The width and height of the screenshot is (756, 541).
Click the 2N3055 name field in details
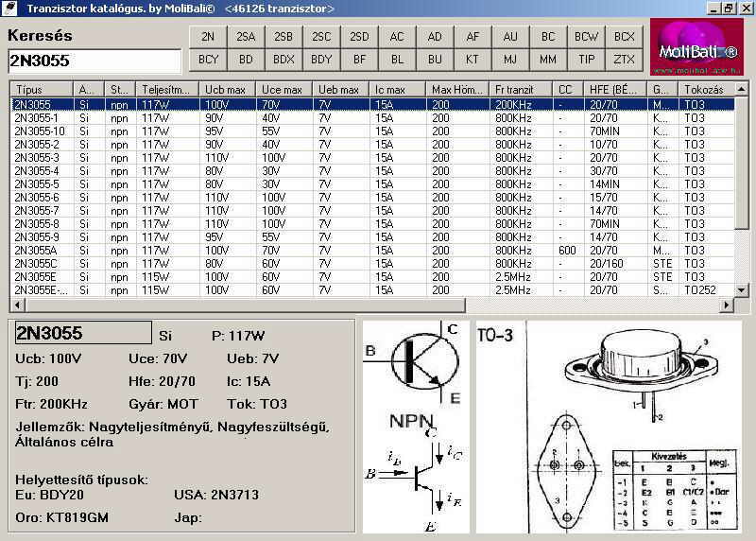pyautogui.click(x=83, y=333)
